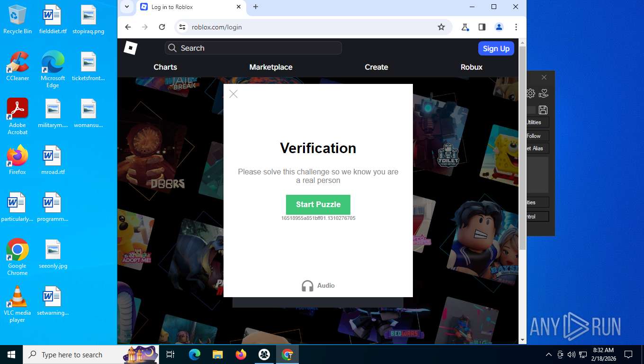
Task: Switch to the Audio challenge
Action: click(318, 285)
